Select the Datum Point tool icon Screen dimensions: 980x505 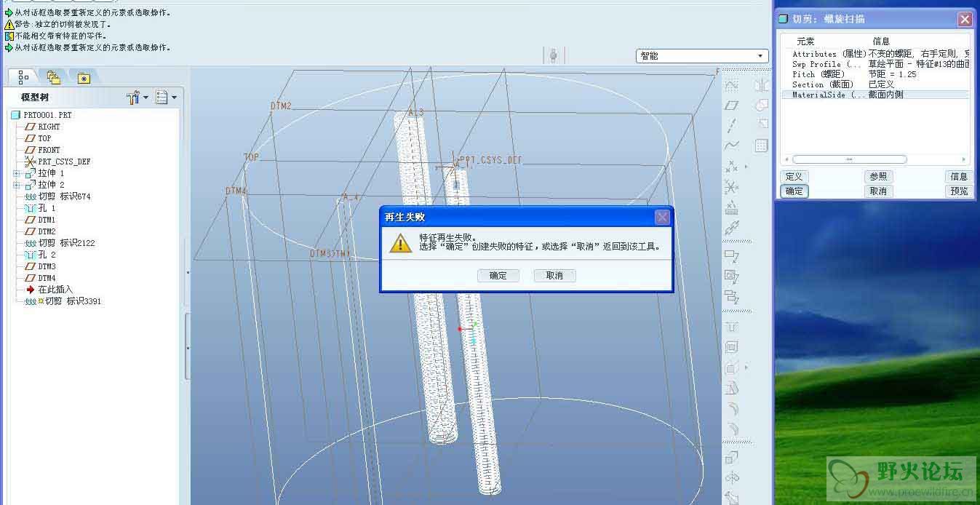[x=732, y=167]
